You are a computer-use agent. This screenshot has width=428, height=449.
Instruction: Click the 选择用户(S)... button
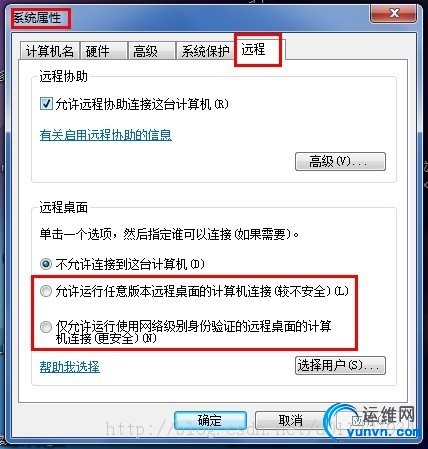pos(340,365)
